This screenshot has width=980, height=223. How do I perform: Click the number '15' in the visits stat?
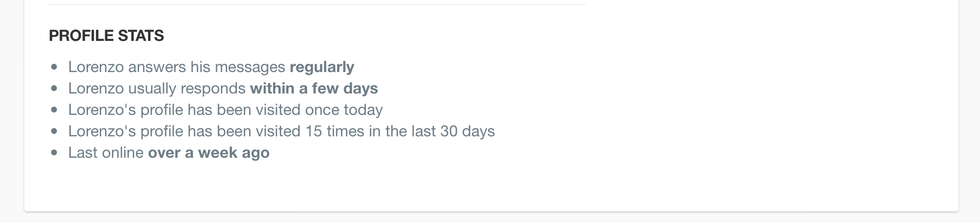point(314,131)
